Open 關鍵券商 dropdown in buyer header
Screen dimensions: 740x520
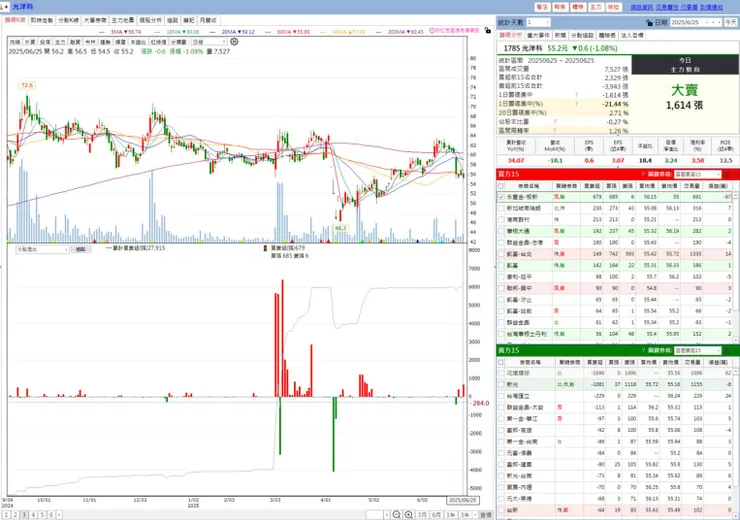[698, 175]
